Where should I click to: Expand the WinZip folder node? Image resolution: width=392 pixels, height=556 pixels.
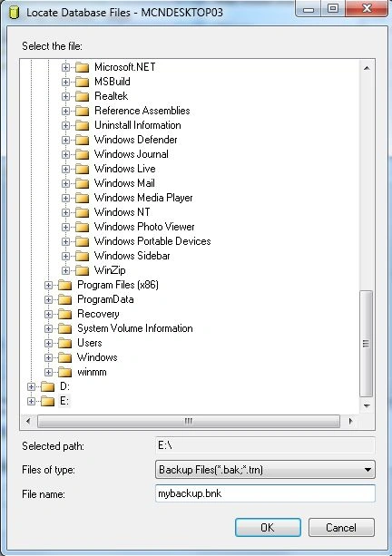pyautogui.click(x=65, y=271)
